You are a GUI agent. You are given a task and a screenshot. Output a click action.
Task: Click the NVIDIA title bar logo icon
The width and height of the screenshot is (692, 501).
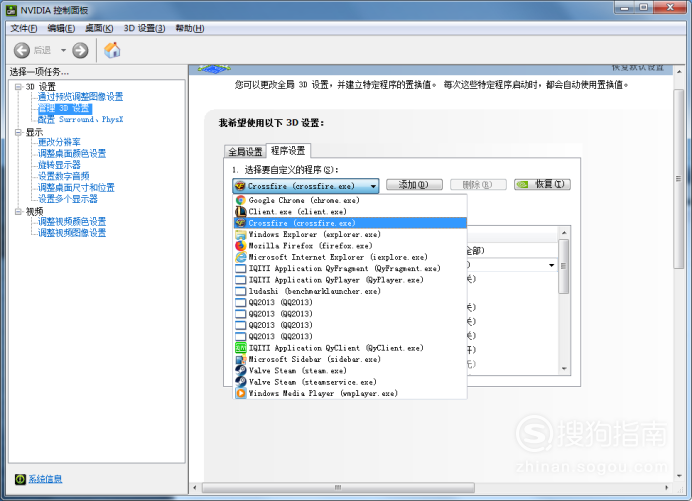(x=11, y=10)
